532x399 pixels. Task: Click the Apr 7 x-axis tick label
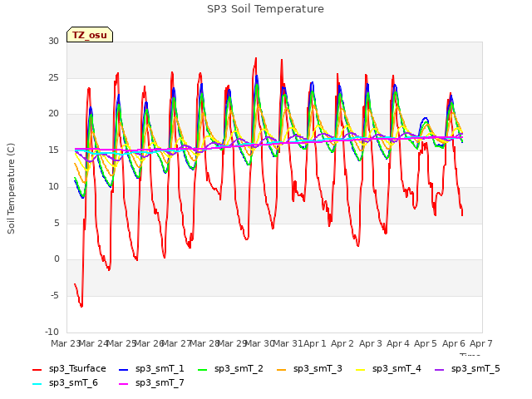click(x=481, y=343)
